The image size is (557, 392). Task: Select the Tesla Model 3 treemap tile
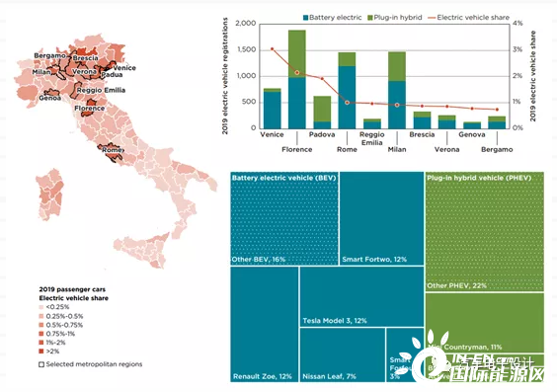pos(361,297)
